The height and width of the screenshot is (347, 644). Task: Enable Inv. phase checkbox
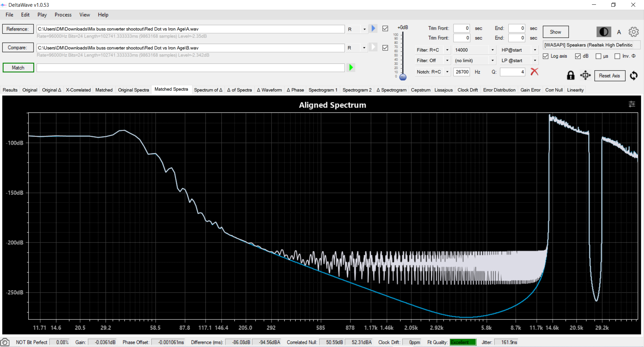pyautogui.click(x=617, y=56)
